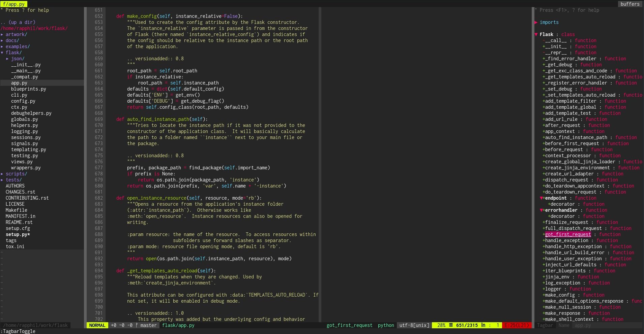Fold the errorhandler function tag

point(541,210)
